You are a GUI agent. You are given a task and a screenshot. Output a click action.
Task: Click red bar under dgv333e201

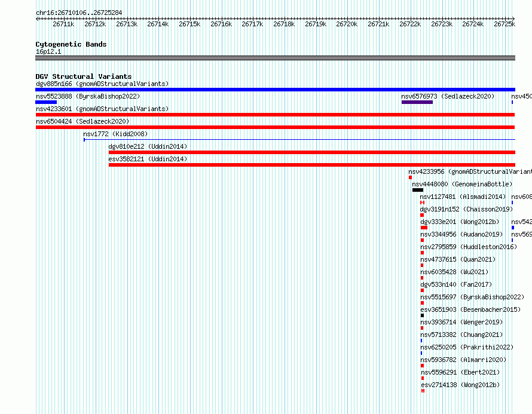[424, 228]
